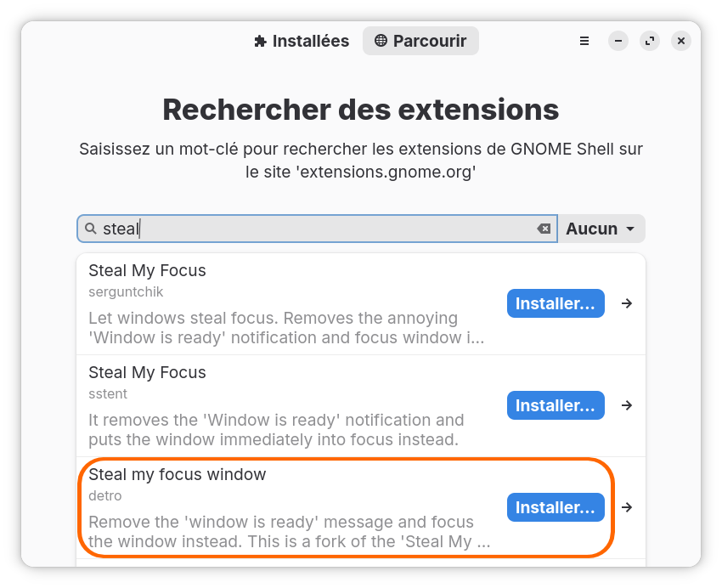722x588 pixels.
Task: Open details arrow for sstent's Steal My Focus
Action: coord(627,405)
